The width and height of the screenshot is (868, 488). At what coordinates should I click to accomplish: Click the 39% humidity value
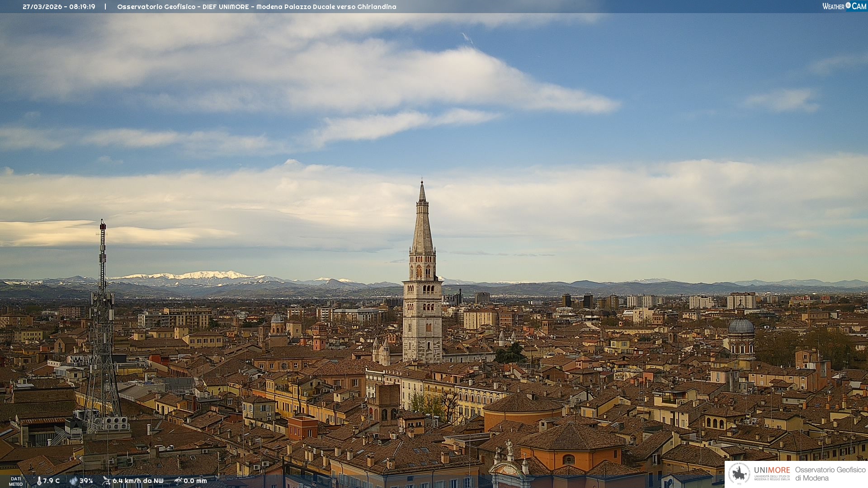(86, 481)
